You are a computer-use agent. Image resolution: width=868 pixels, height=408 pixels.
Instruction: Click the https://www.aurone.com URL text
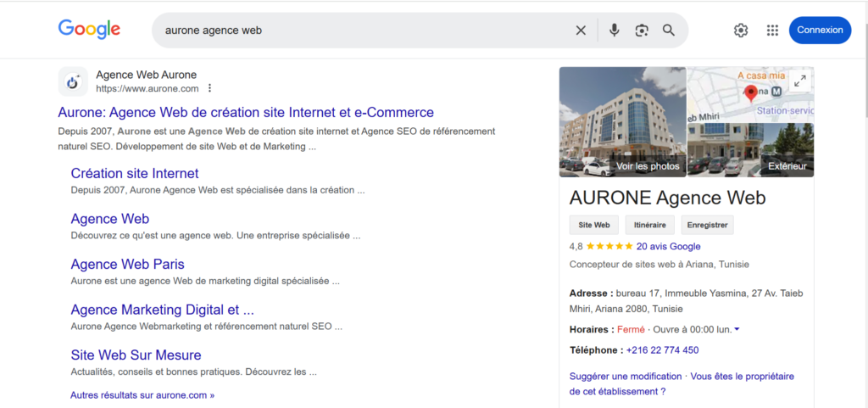click(x=147, y=88)
